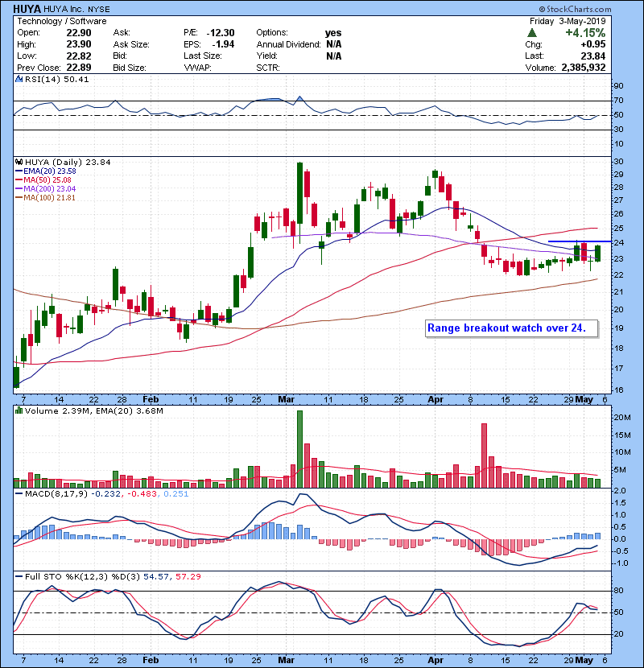Image resolution: width=644 pixels, height=668 pixels.
Task: Click the HUYA candlestick legend icon
Action: pos(19,163)
